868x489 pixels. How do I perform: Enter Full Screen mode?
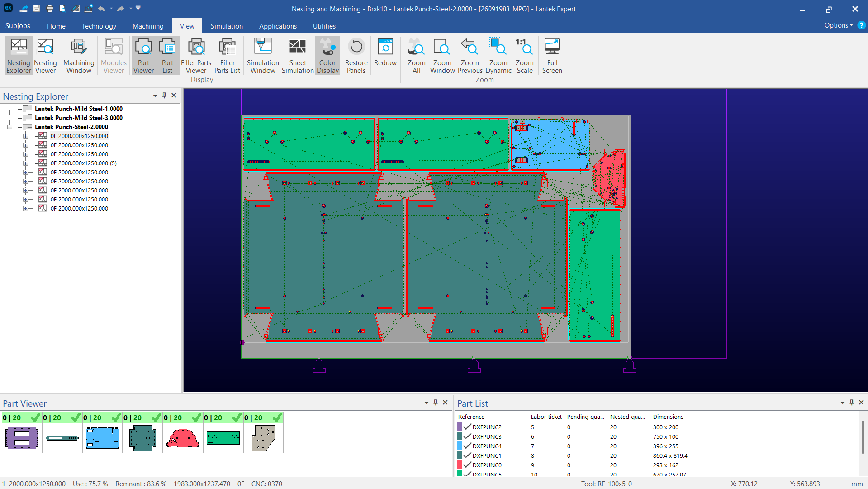coord(552,55)
